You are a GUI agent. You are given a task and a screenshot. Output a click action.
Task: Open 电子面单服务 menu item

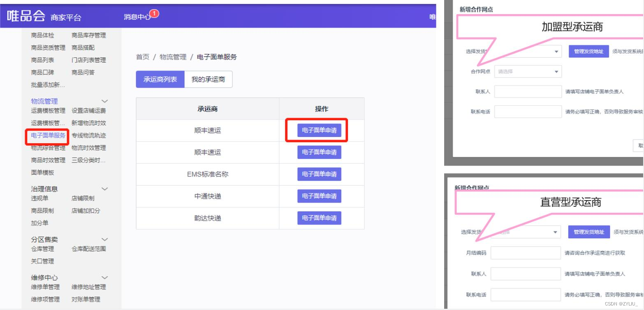point(48,135)
